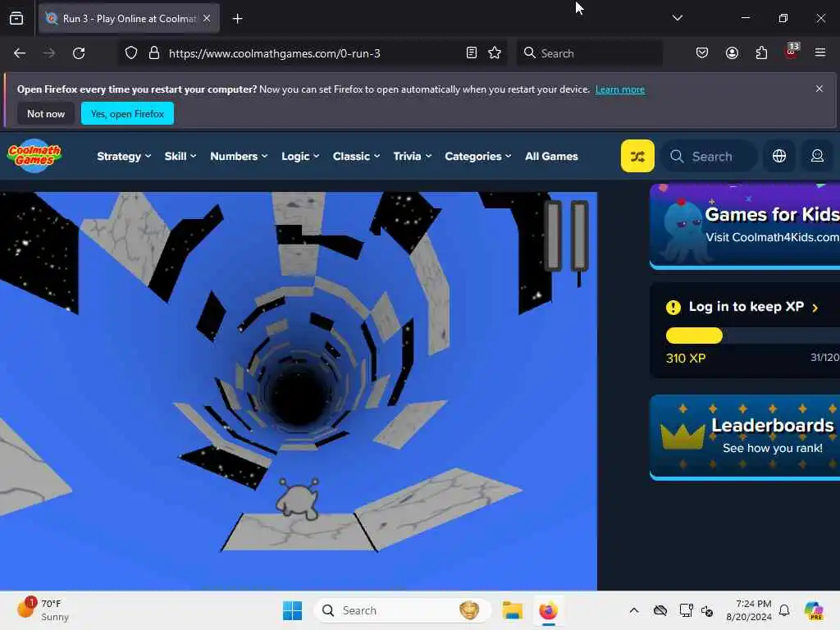Pause the Run 3 game

click(566, 235)
